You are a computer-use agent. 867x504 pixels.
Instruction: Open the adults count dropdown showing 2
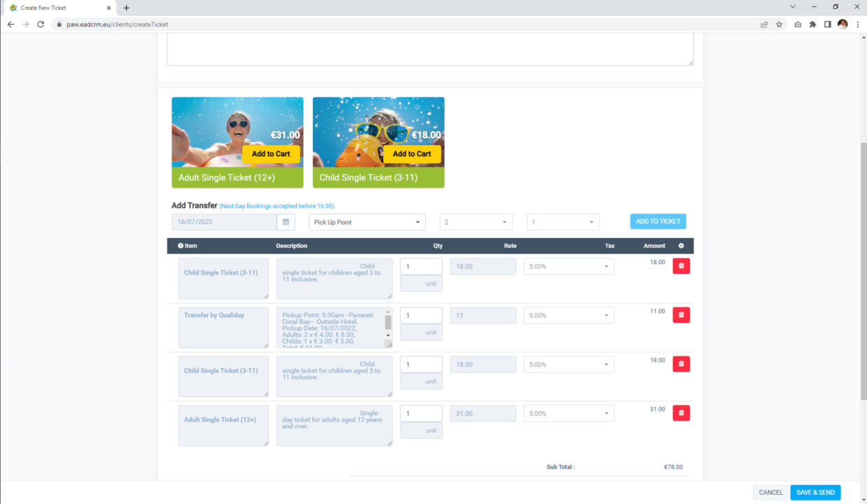[x=476, y=222]
